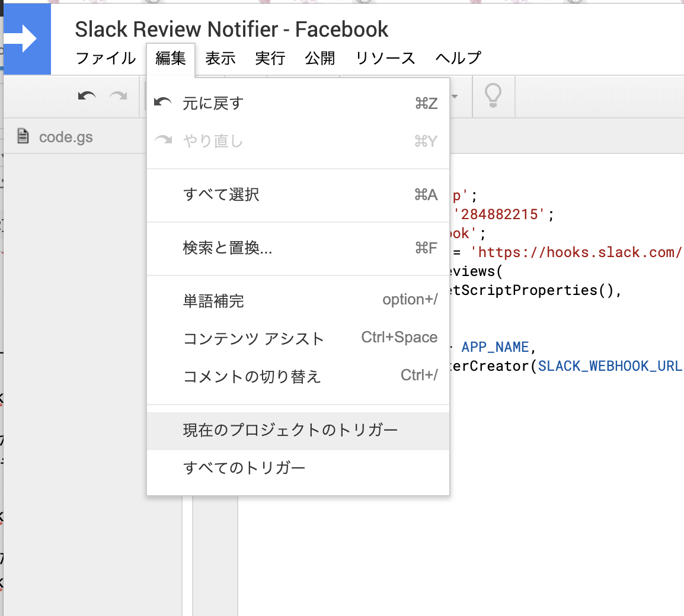
Task: Choose やり直し in the edit menu
Action: (x=298, y=141)
